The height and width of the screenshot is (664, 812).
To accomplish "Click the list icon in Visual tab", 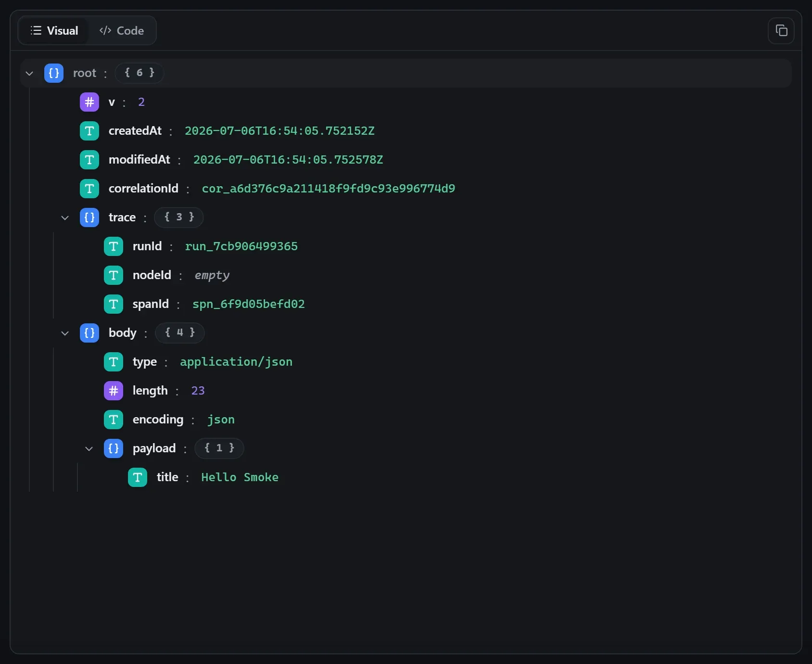I will tap(36, 31).
